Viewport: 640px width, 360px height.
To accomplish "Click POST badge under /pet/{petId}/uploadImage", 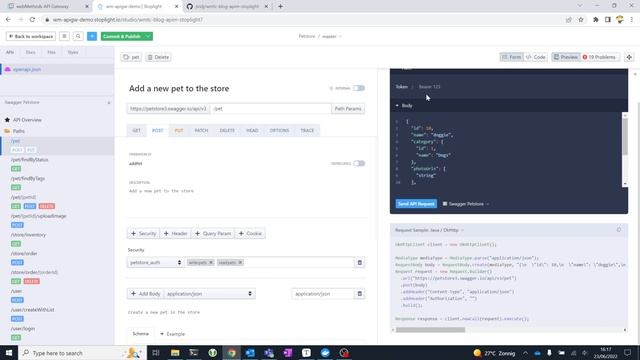I will pos(17,225).
